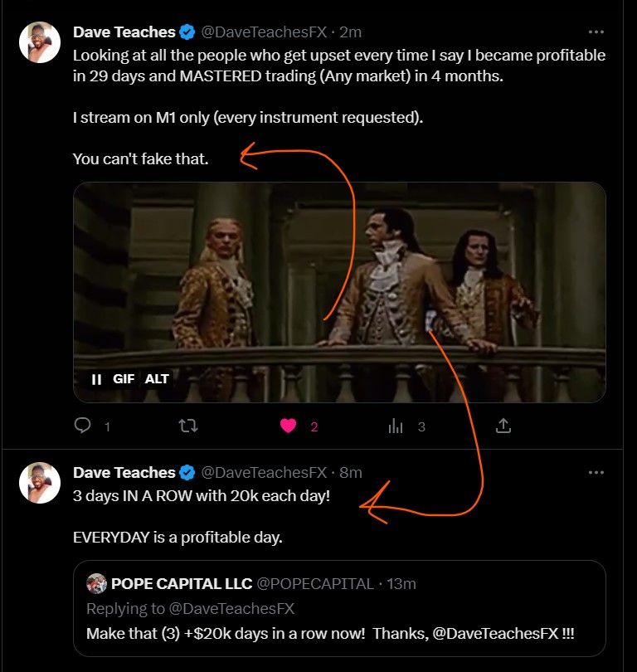Click the retweet icon on the top tweet
The image size is (637, 672).
(188, 426)
